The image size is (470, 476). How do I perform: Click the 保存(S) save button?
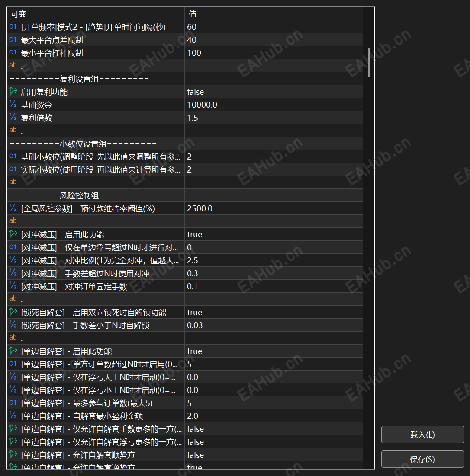pos(422,459)
